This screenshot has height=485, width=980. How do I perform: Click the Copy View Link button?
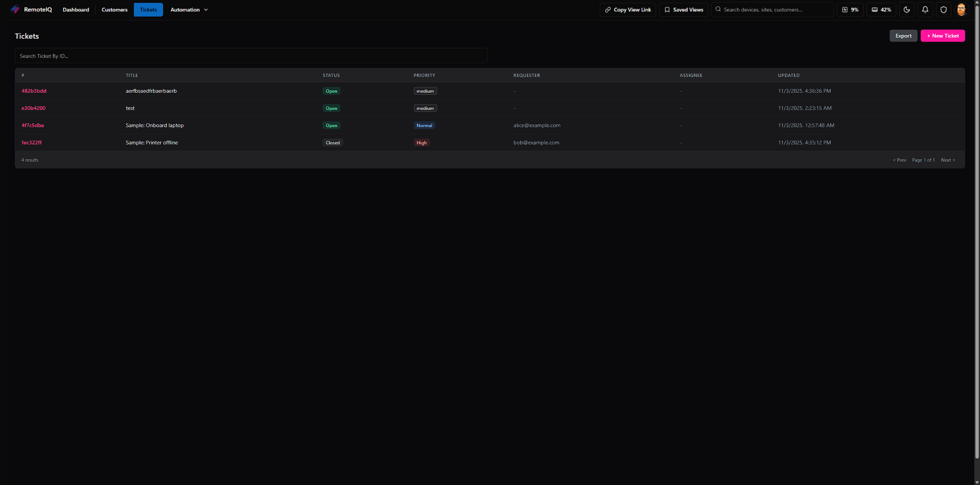coord(627,10)
